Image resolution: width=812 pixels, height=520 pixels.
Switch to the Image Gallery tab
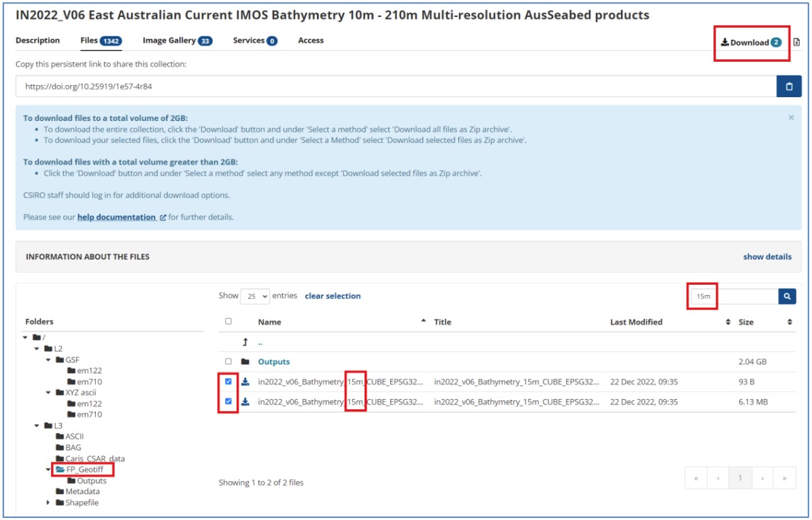point(177,41)
